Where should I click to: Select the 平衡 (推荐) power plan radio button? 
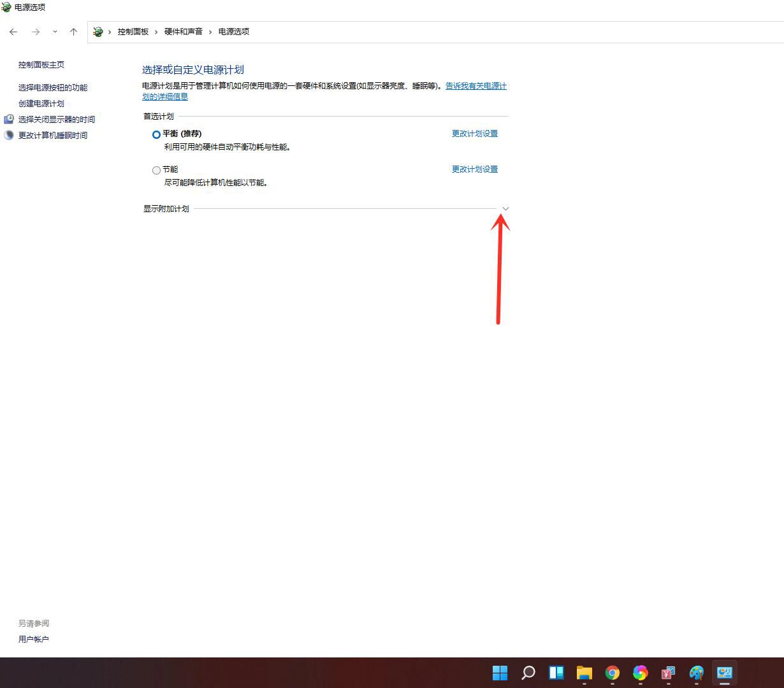(156, 134)
